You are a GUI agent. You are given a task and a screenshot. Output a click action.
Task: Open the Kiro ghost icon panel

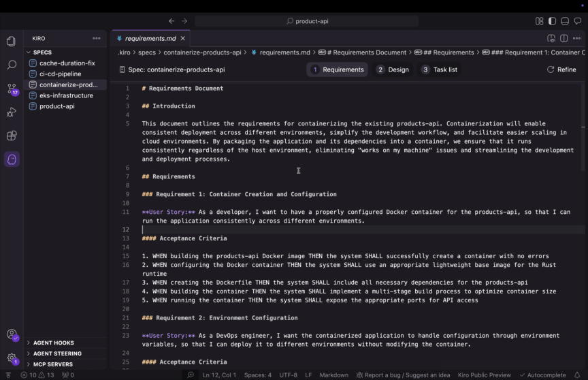[x=12, y=159]
